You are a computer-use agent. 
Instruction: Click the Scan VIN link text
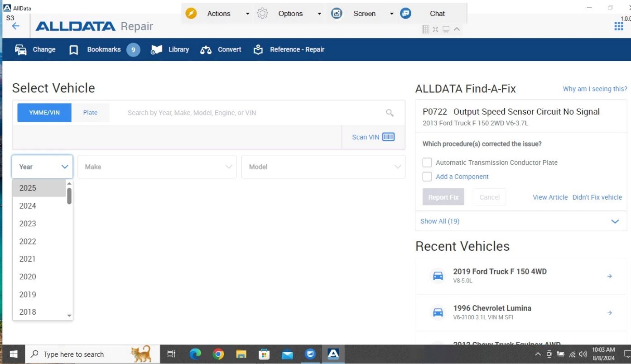[x=366, y=137]
